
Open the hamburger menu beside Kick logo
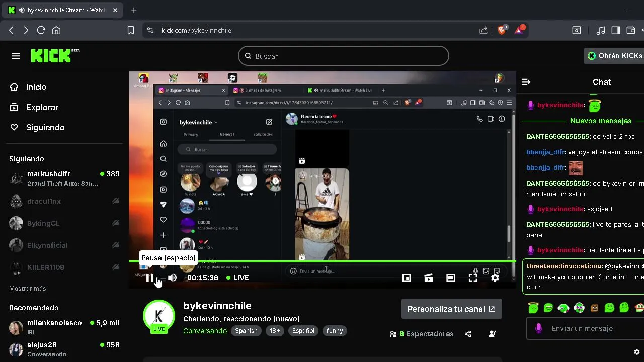[16, 56]
